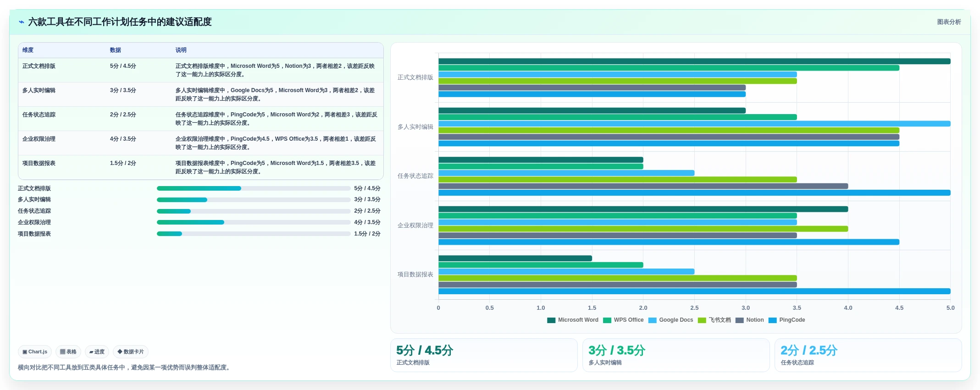The height and width of the screenshot is (390, 980).
Task: Click the Microsoft Word bar in 正式文档排版 chart group
Action: [694, 61]
